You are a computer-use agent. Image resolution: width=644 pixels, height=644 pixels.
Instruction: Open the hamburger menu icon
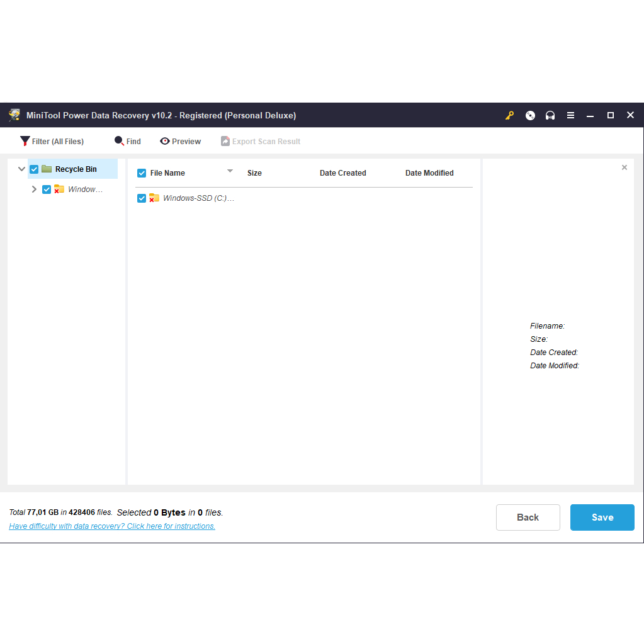[x=570, y=115]
